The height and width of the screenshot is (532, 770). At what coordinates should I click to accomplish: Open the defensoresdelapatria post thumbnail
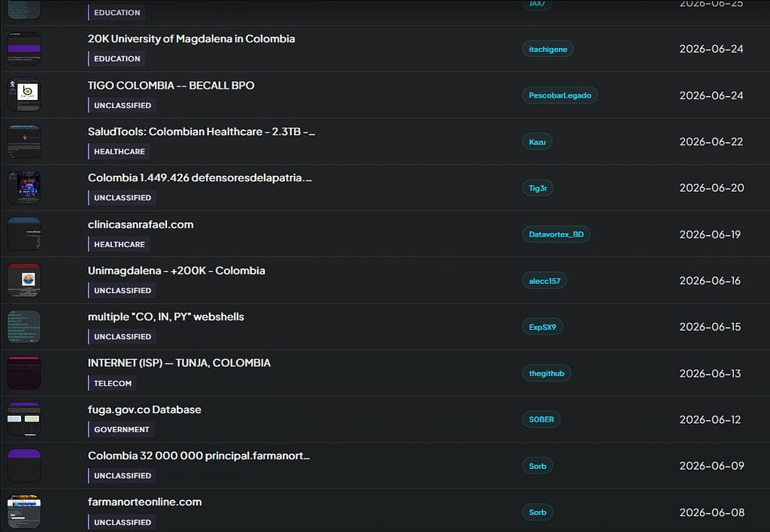pos(24,187)
